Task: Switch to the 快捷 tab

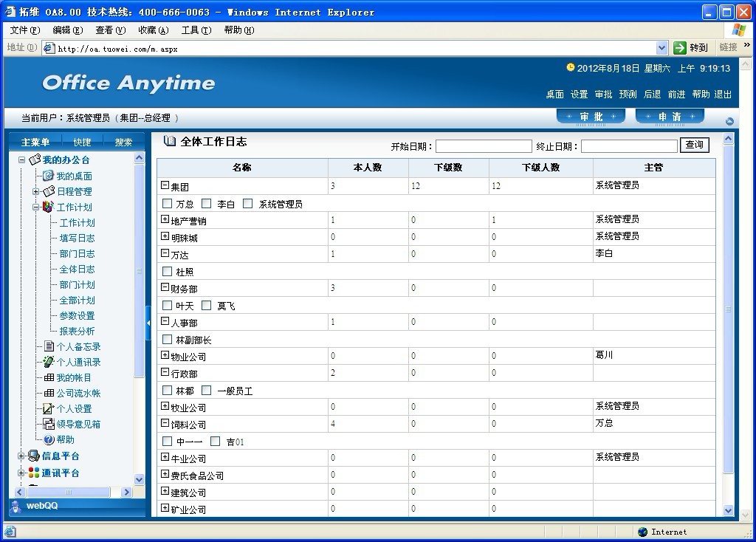Action: click(x=82, y=142)
